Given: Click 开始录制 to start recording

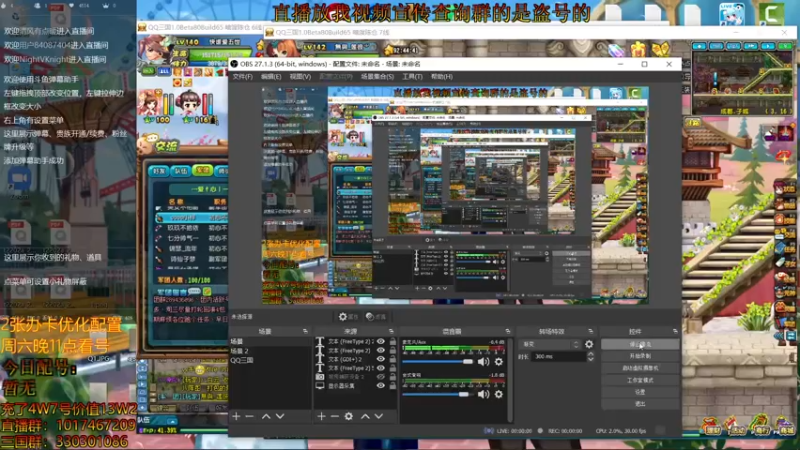Looking at the screenshot, I should click(x=640, y=356).
